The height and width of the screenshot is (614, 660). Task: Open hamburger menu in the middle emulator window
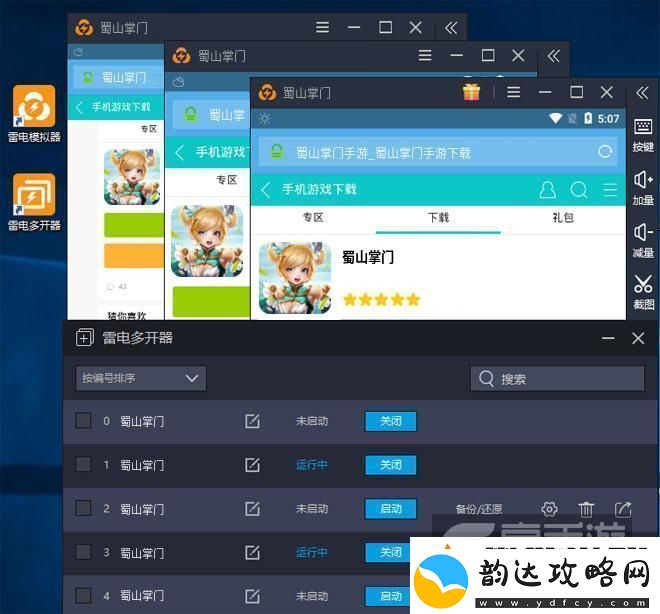425,55
